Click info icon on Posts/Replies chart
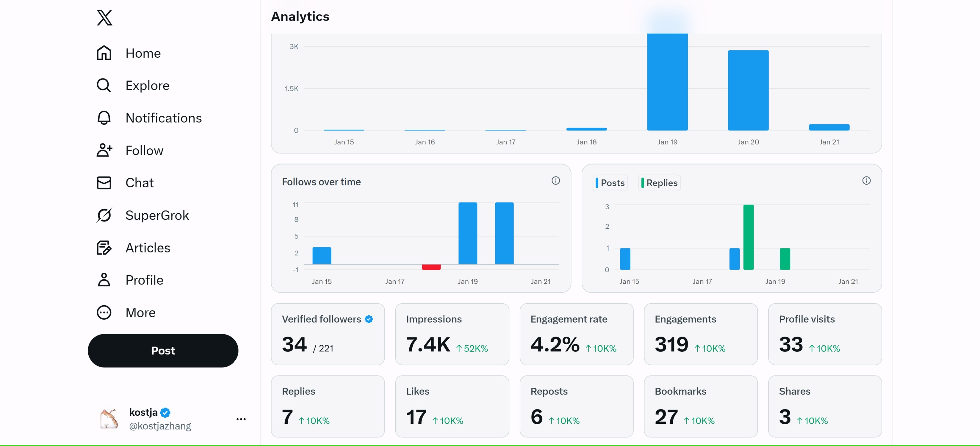 click(x=866, y=180)
